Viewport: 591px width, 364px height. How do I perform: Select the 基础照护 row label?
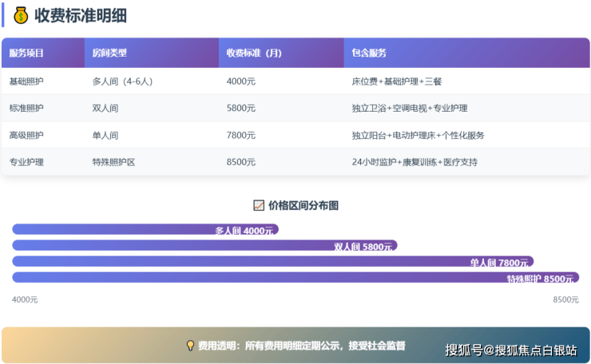(27, 81)
